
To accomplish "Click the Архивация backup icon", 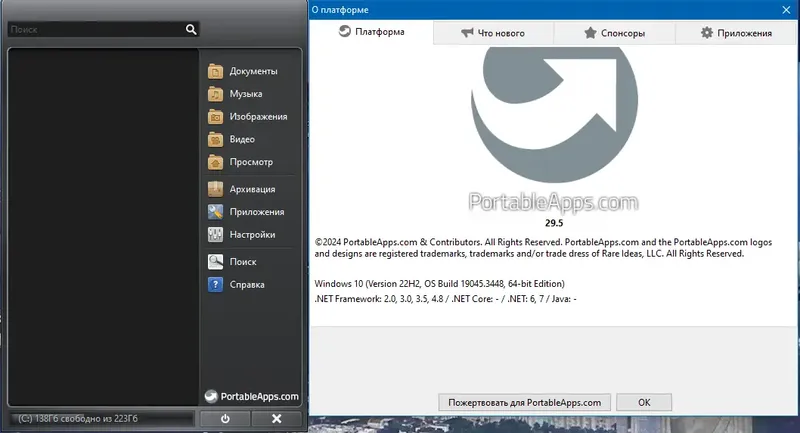I will click(215, 189).
